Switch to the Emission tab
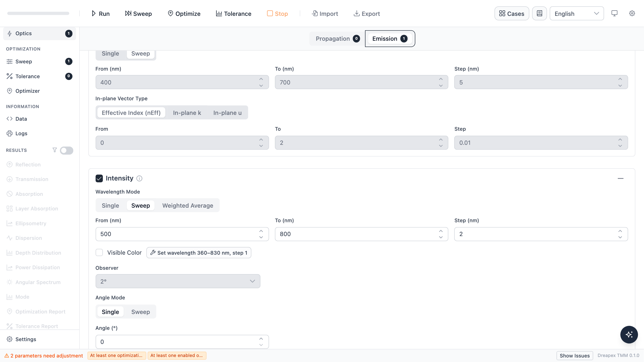Viewport: 644px width, 362px height. (x=390, y=39)
